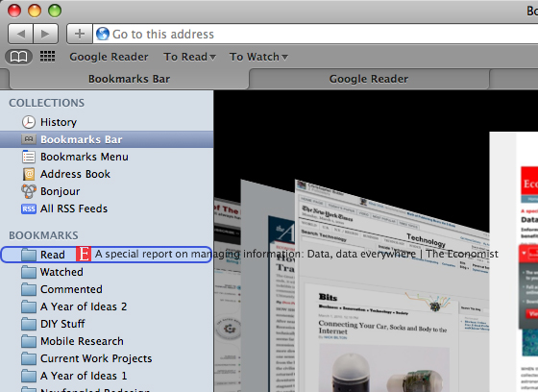This screenshot has height=392, width=538.
Task: Click the forward navigation arrow
Action: click(x=45, y=34)
